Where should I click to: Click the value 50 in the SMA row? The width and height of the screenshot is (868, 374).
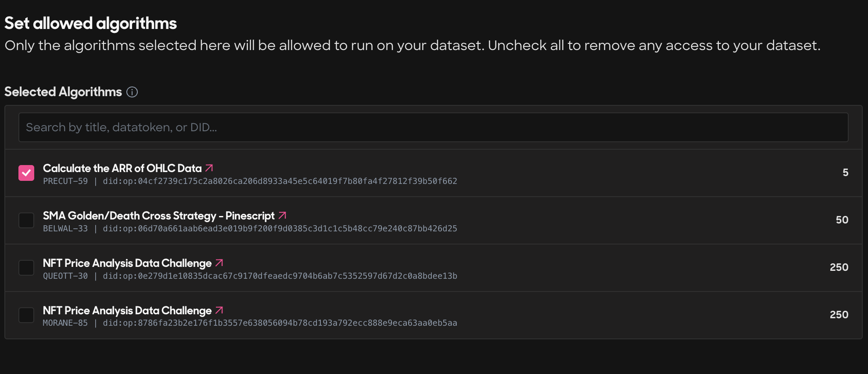point(842,220)
